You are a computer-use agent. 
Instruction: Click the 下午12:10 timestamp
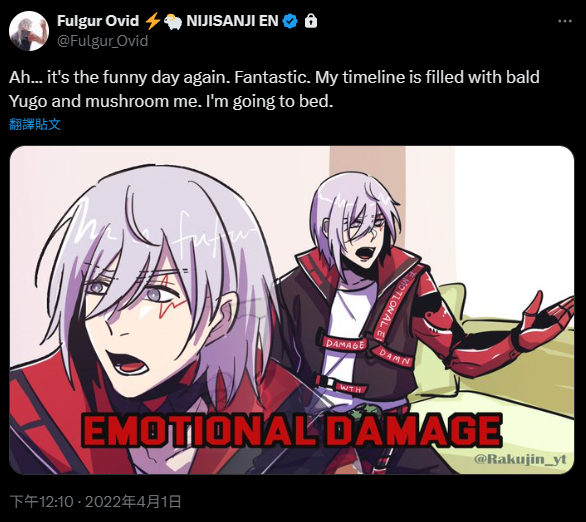[x=41, y=501]
